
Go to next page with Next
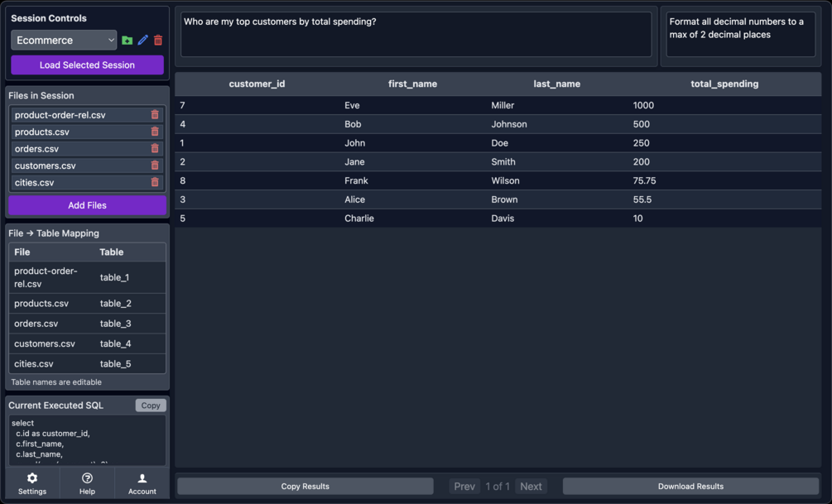[531, 487]
